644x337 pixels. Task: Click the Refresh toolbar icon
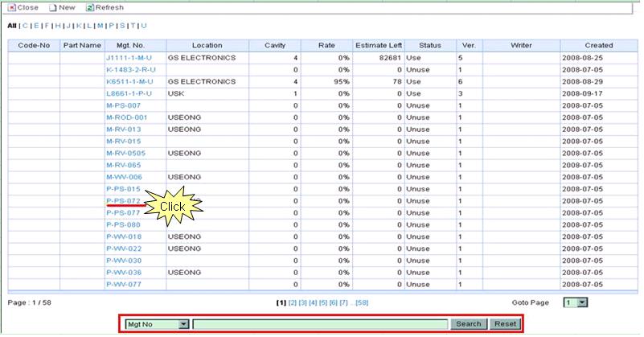tap(90, 7)
